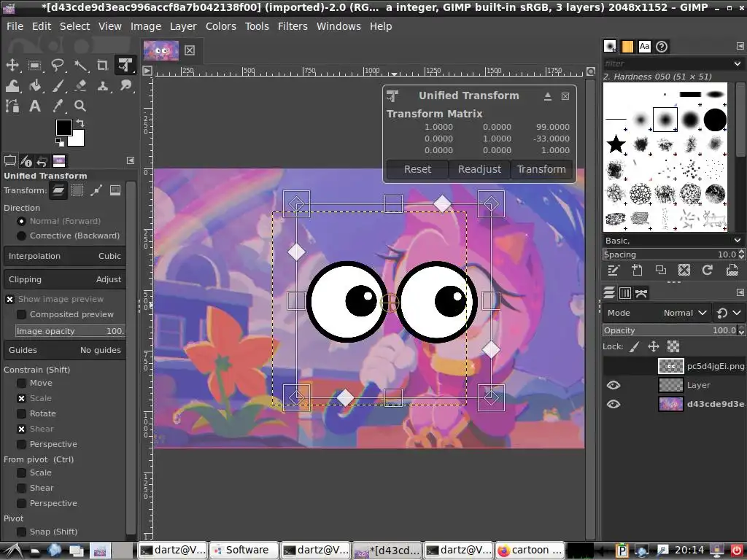This screenshot has height=560, width=747.
Task: Select the Paintbrush tool
Action: 57,86
